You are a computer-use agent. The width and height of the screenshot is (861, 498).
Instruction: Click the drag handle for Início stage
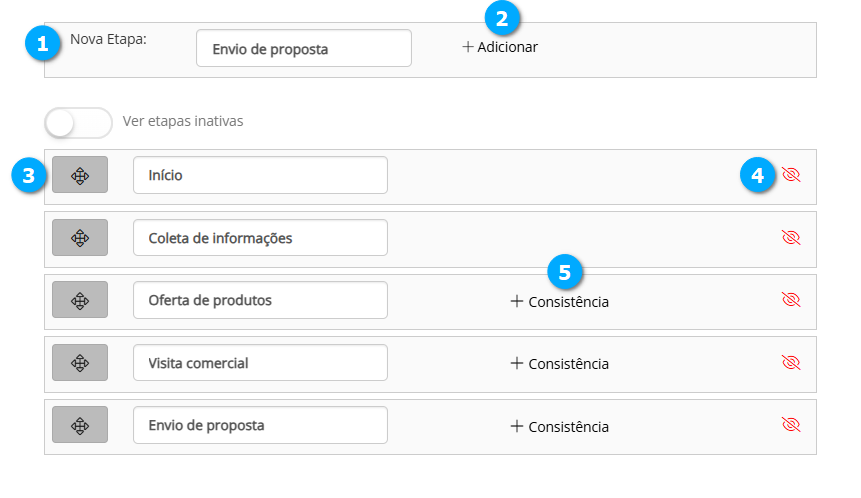click(x=80, y=176)
